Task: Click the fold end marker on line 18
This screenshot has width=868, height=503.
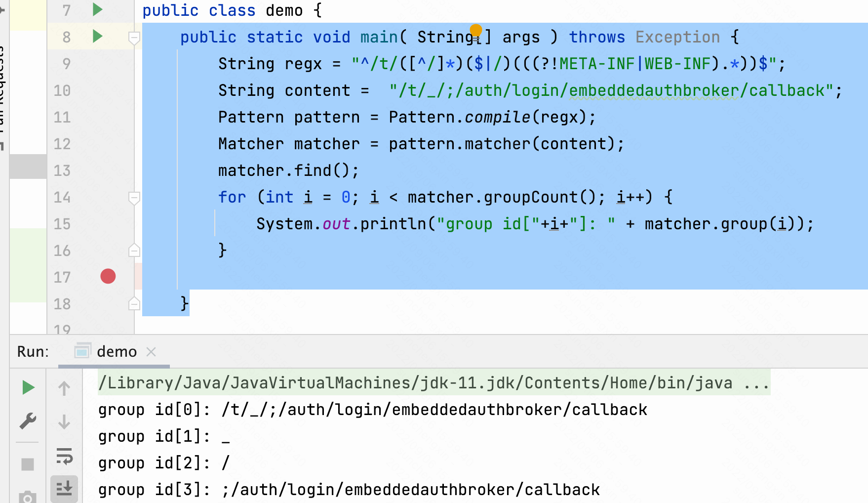Action: click(x=134, y=303)
